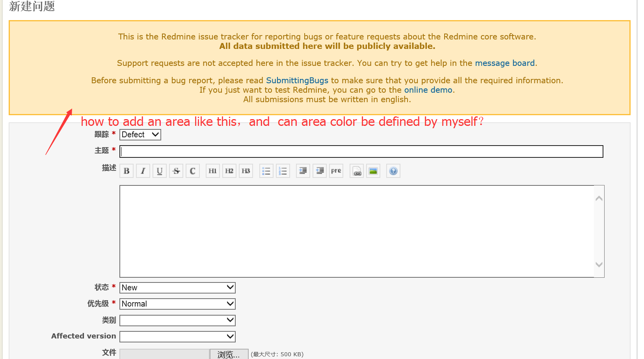
Task: Apply strikethrough formatting in description toolbar
Action: tap(176, 171)
